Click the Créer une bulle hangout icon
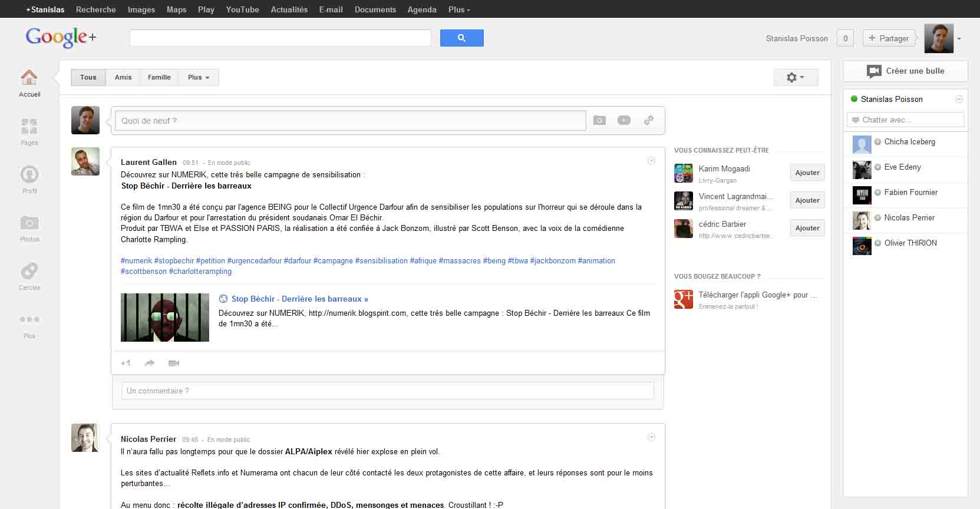Viewport: 980px width, 509px height. [874, 71]
